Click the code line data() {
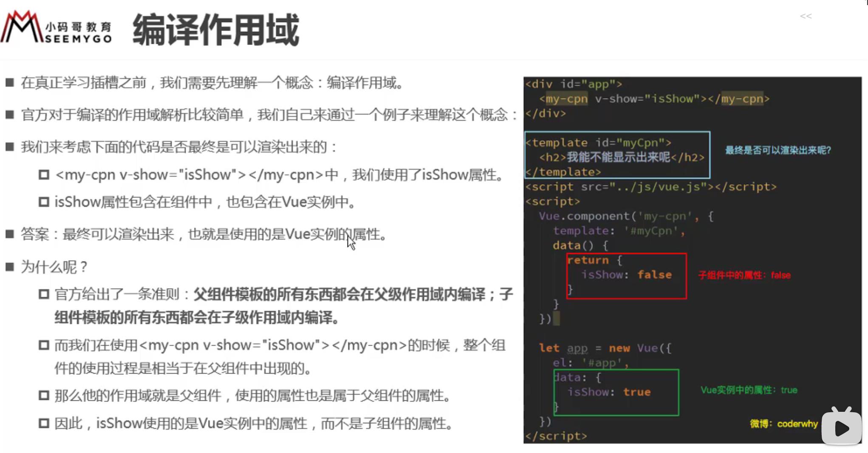868x453 pixels. click(580, 245)
